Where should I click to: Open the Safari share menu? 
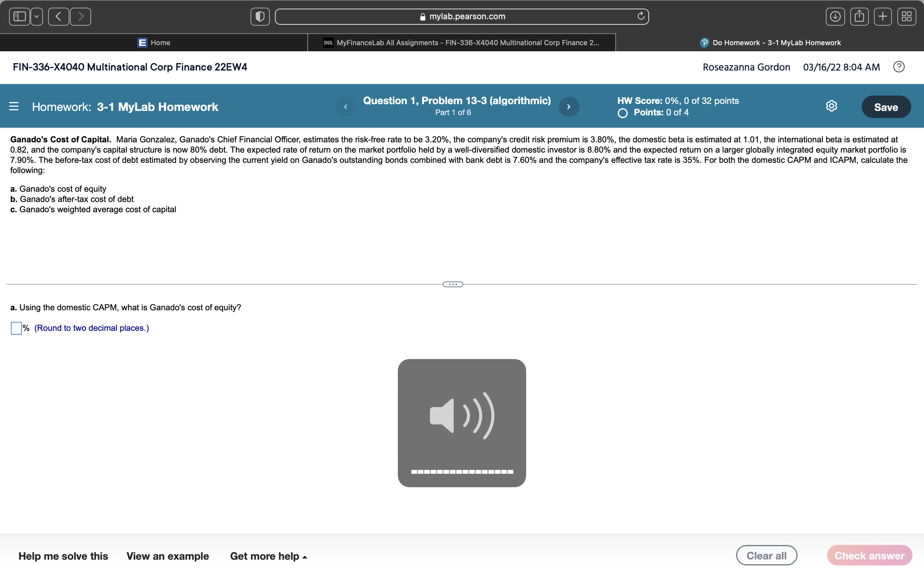[860, 16]
